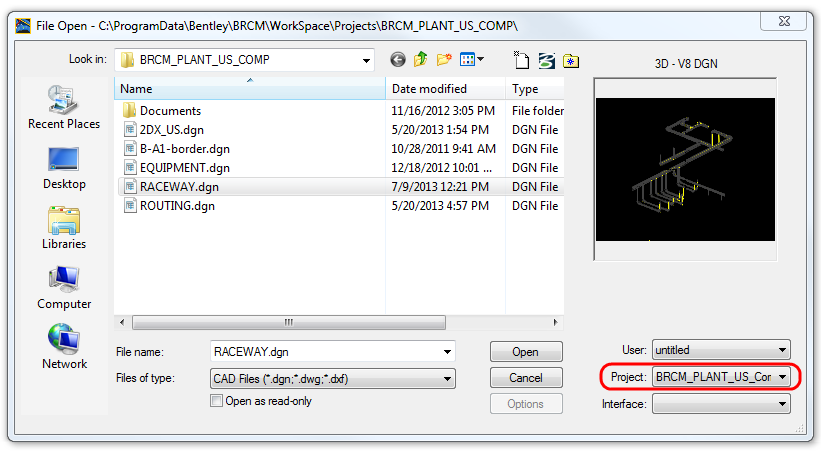Click the scrollbar right arrow

point(555,322)
